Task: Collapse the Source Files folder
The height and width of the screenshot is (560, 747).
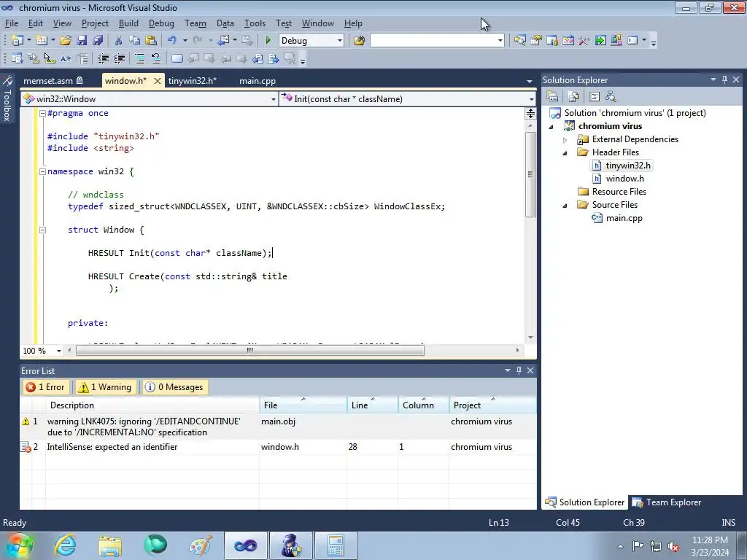Action: pyautogui.click(x=565, y=205)
